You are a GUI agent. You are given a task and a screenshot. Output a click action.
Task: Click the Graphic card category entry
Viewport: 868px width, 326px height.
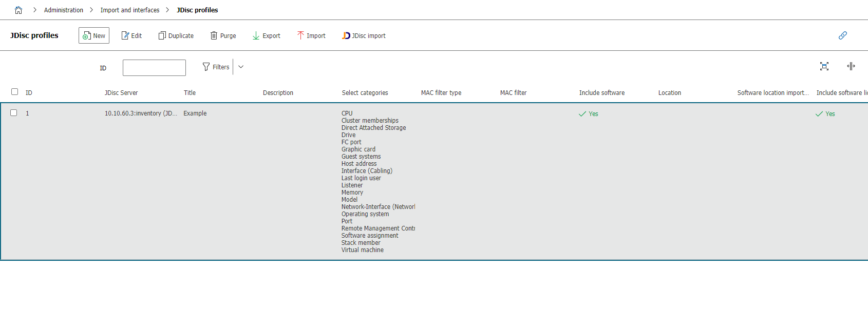pos(358,149)
